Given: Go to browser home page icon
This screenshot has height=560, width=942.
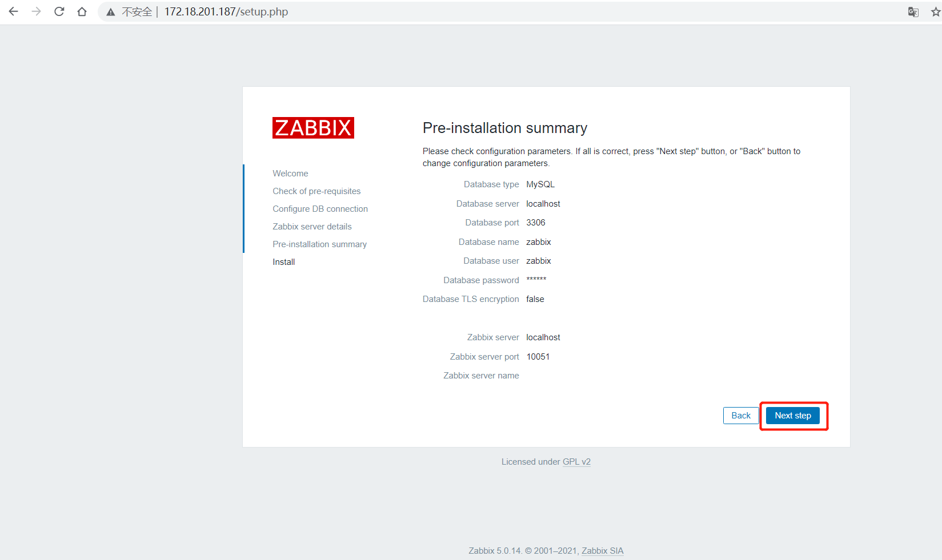Looking at the screenshot, I should pos(82,11).
